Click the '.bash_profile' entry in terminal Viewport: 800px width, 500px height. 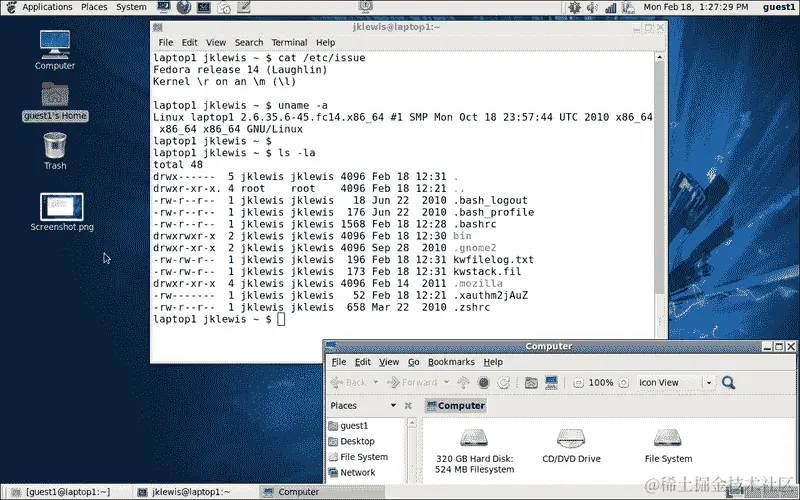coord(493,212)
